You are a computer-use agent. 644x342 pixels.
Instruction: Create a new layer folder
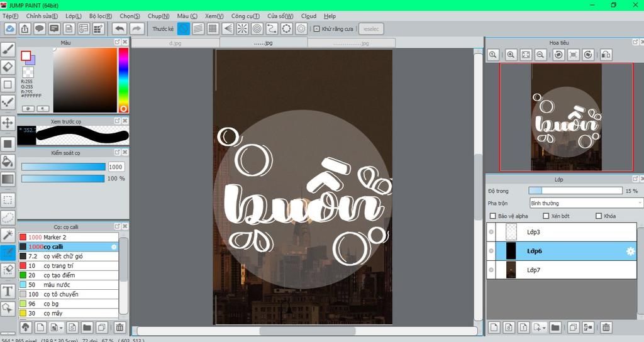click(555, 327)
